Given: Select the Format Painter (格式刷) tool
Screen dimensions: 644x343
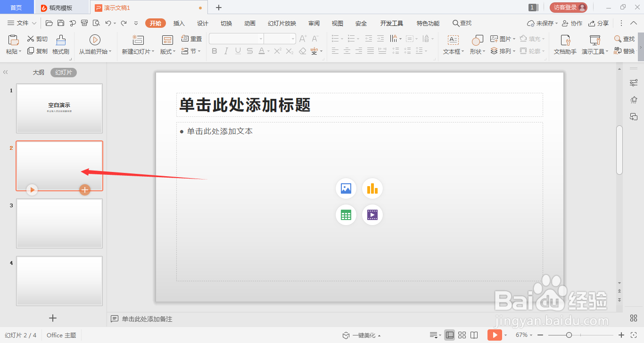Looking at the screenshot, I should point(61,45).
